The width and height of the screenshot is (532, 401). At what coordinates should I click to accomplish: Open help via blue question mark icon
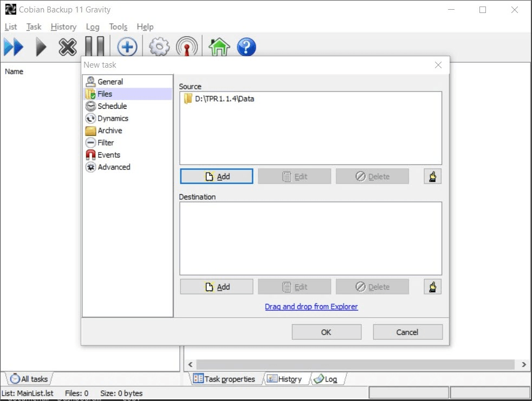(x=246, y=47)
